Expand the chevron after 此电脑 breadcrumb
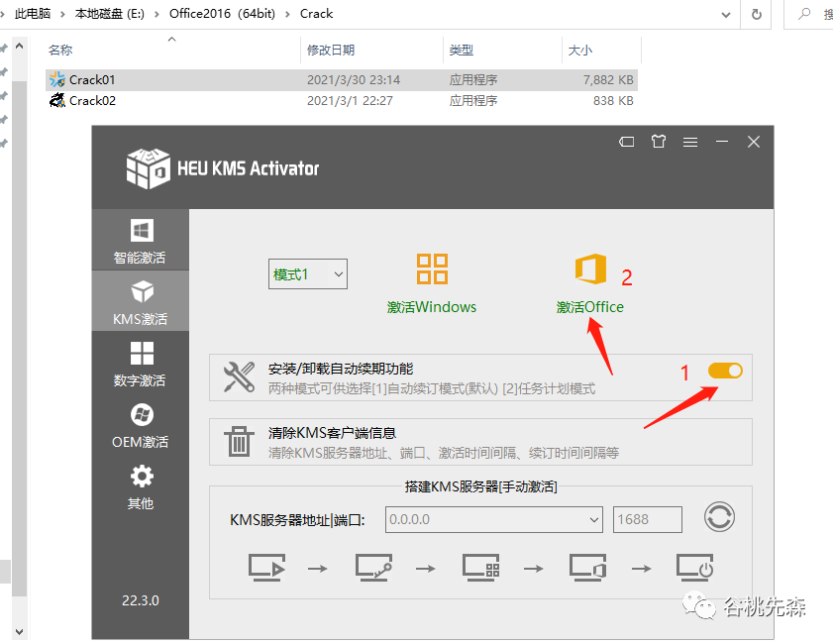 tap(62, 14)
